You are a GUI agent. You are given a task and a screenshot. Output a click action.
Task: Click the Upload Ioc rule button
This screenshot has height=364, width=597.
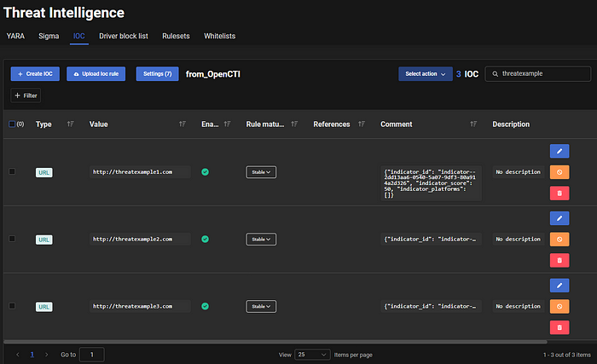pyautogui.click(x=96, y=74)
